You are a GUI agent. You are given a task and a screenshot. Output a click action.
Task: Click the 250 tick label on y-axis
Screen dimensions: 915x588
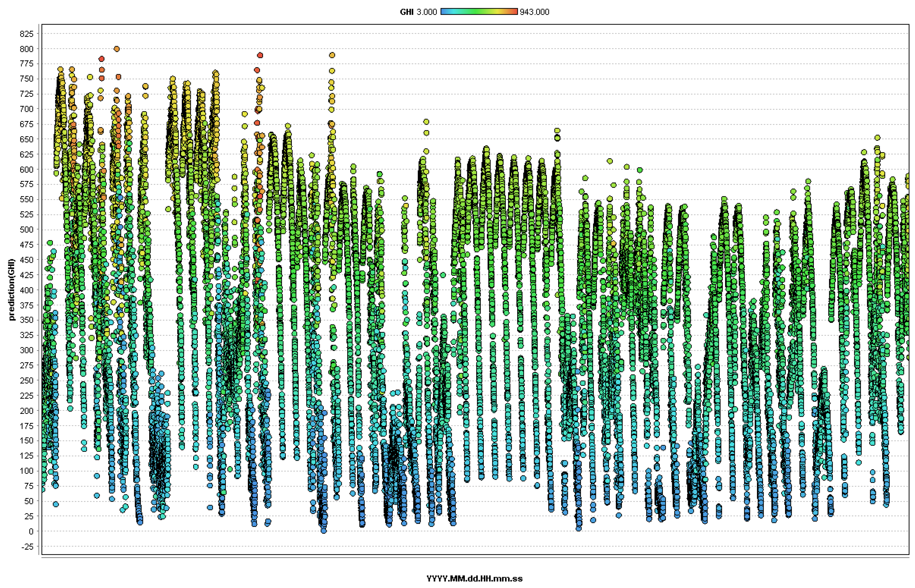[26, 381]
